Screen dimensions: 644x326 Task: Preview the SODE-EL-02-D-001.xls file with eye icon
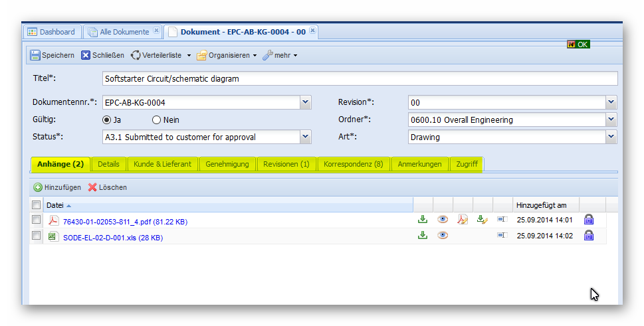[x=443, y=235]
